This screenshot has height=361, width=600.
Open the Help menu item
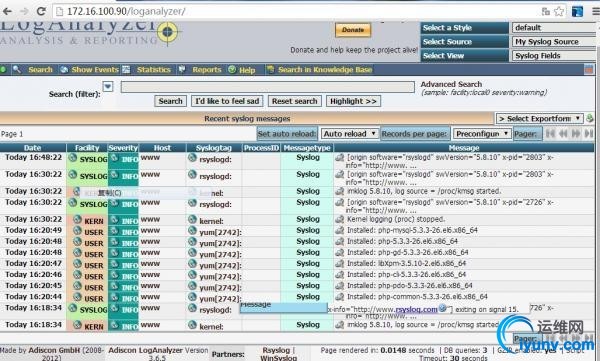coord(247,70)
